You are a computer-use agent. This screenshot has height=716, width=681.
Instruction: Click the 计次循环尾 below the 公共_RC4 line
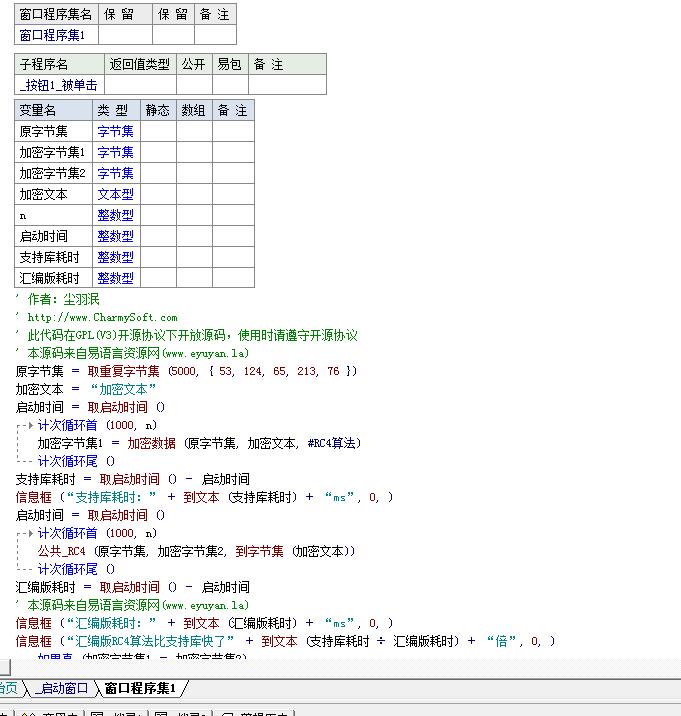(x=67, y=569)
